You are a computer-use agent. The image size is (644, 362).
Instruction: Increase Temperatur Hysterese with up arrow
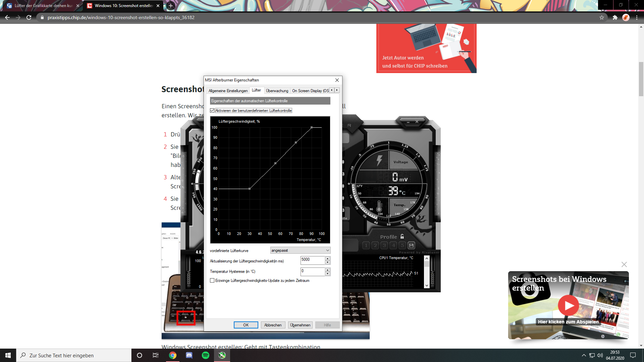coord(327,269)
